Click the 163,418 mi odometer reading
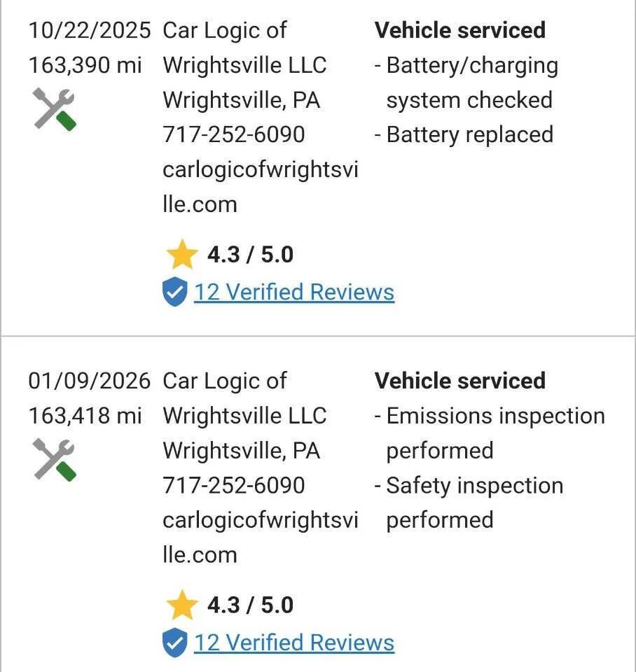 [85, 416]
